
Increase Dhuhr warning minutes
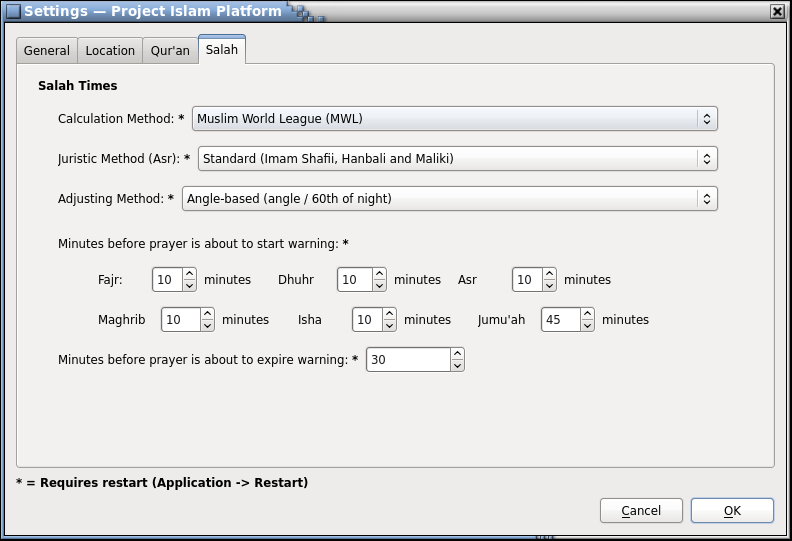click(379, 274)
